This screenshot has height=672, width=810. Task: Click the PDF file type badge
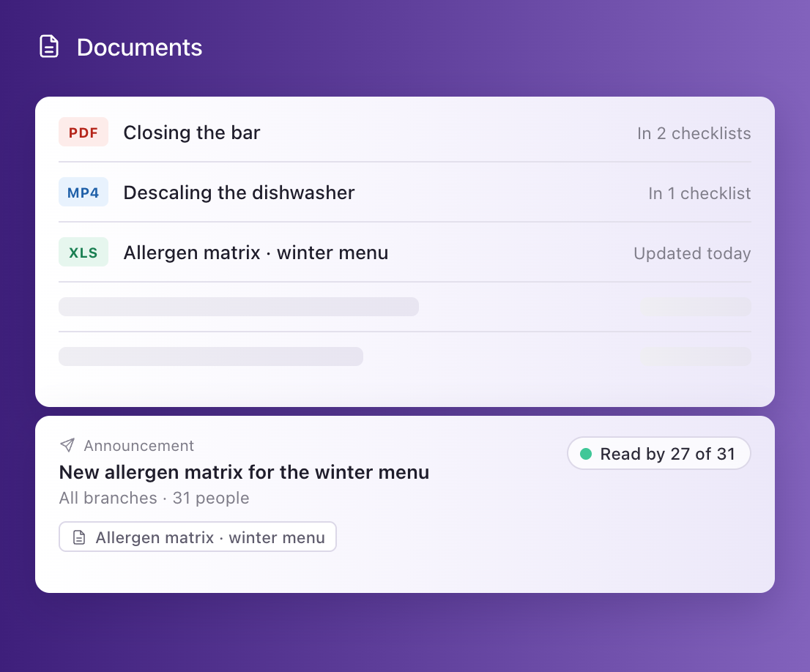83,132
